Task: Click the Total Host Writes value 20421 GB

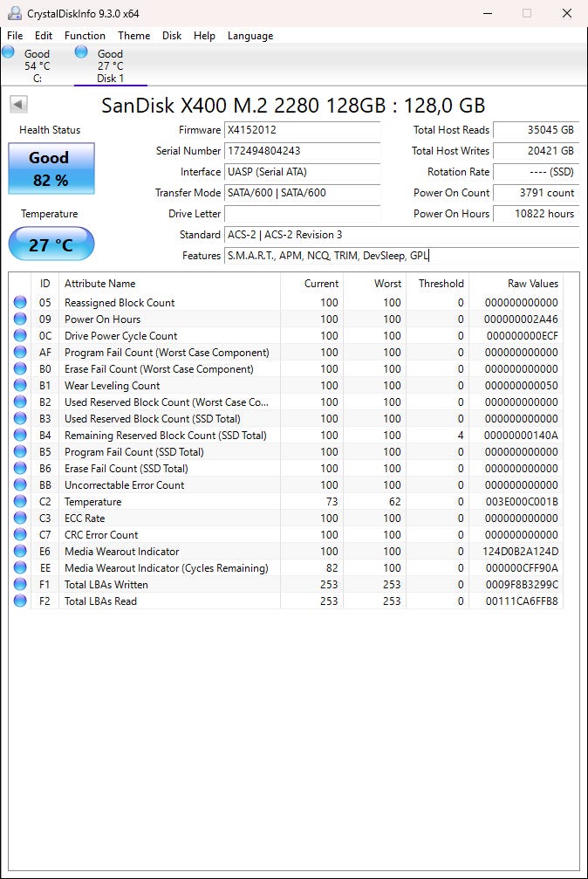Action: tap(536, 151)
